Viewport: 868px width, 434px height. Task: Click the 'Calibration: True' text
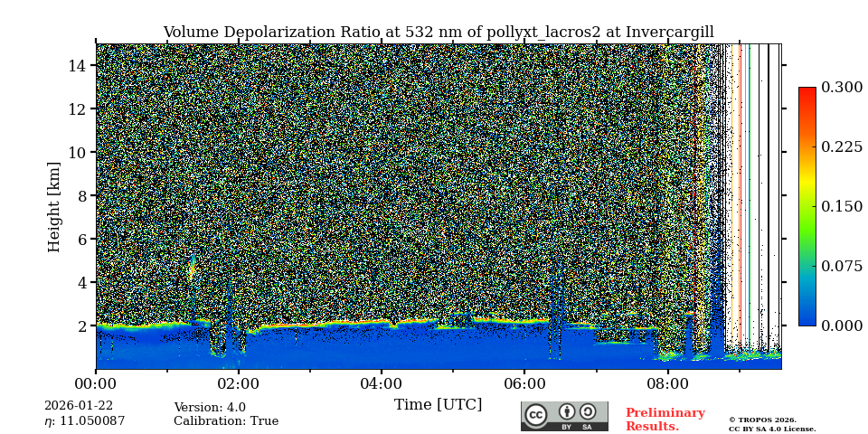226,421
